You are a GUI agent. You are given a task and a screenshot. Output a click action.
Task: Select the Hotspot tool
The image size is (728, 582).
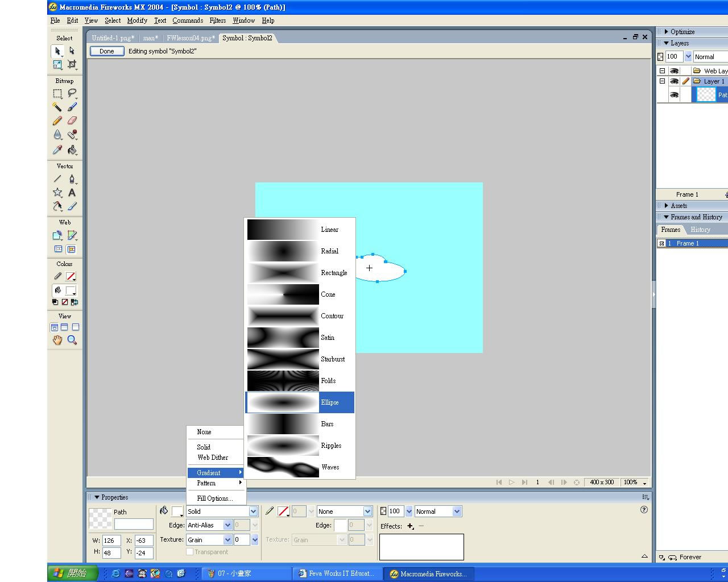(57, 235)
